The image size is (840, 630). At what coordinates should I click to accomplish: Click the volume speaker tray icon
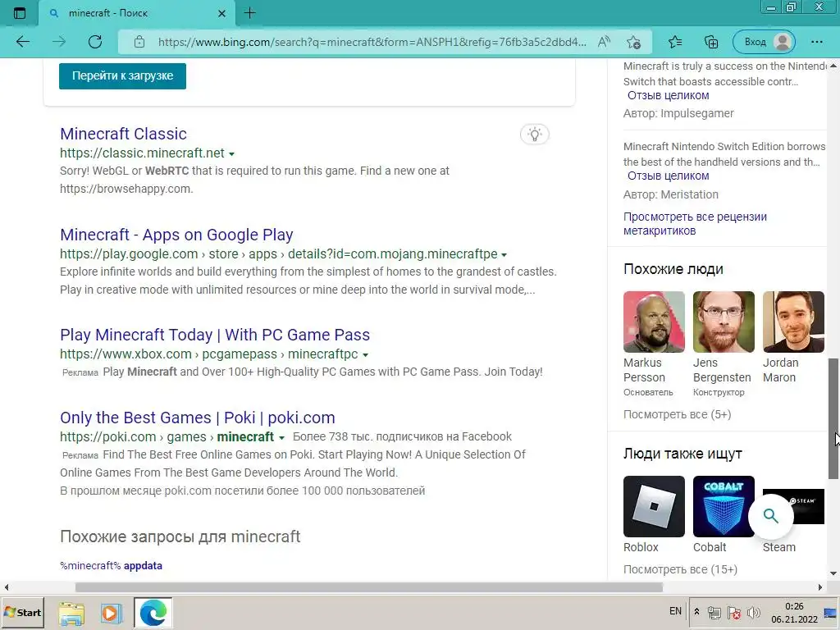click(x=753, y=612)
